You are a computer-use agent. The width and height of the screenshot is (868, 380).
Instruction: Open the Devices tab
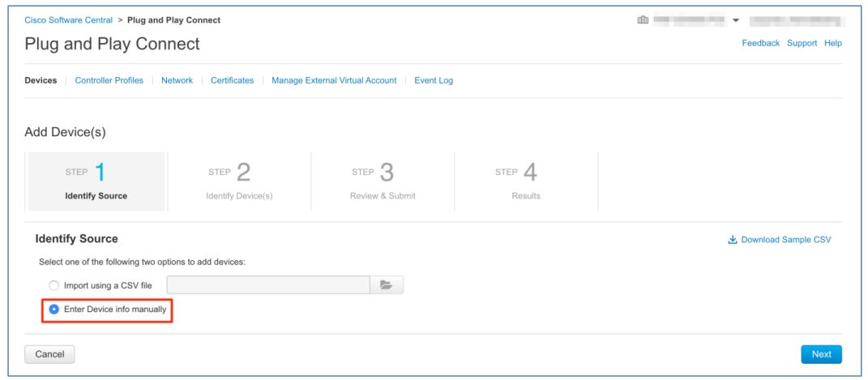[x=41, y=80]
